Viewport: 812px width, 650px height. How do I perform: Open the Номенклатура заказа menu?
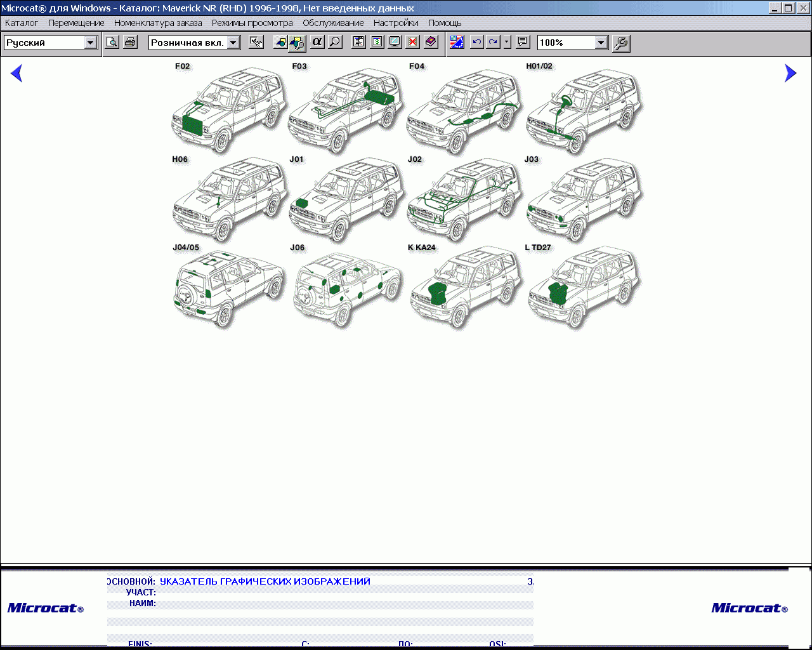tap(158, 23)
